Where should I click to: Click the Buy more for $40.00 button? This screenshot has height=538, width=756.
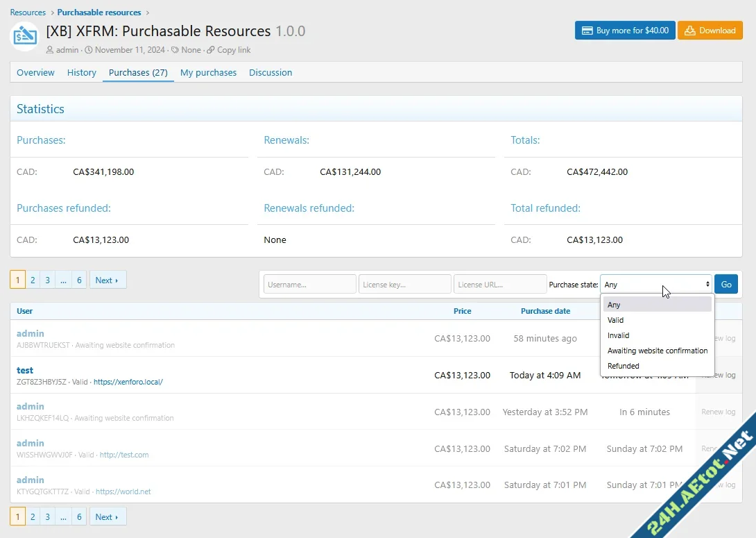point(624,30)
